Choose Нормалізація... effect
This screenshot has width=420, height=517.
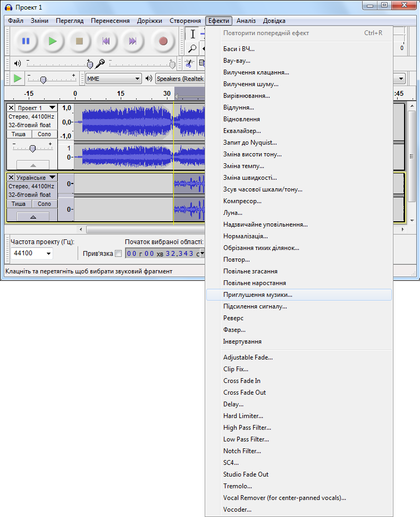(x=299, y=236)
